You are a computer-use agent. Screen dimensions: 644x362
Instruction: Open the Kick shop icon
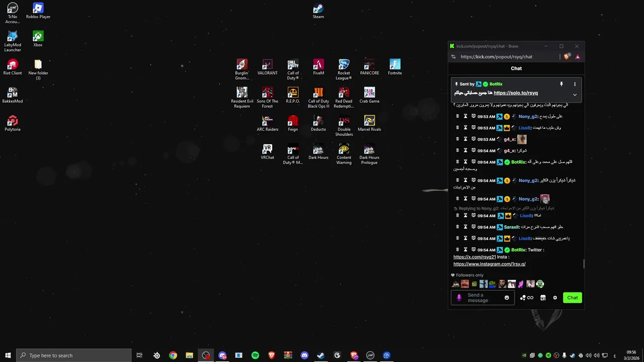point(543,298)
